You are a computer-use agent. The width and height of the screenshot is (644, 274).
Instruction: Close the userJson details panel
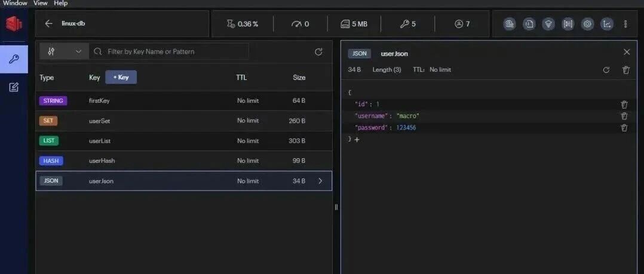coord(627,52)
